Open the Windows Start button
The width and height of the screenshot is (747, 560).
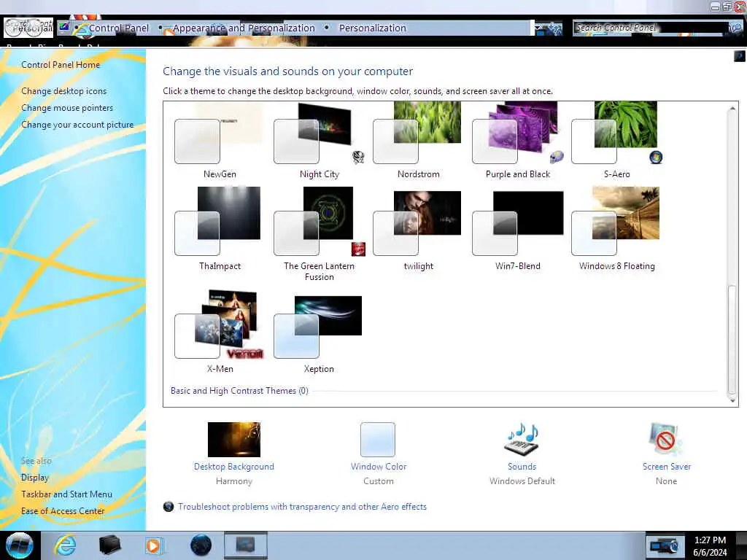tap(20, 545)
